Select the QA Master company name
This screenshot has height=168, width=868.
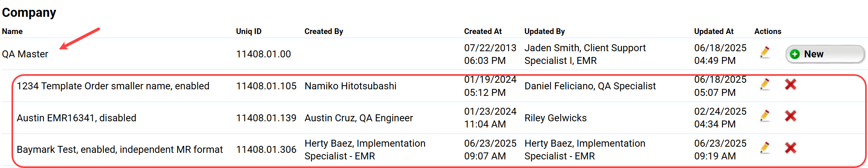click(25, 54)
